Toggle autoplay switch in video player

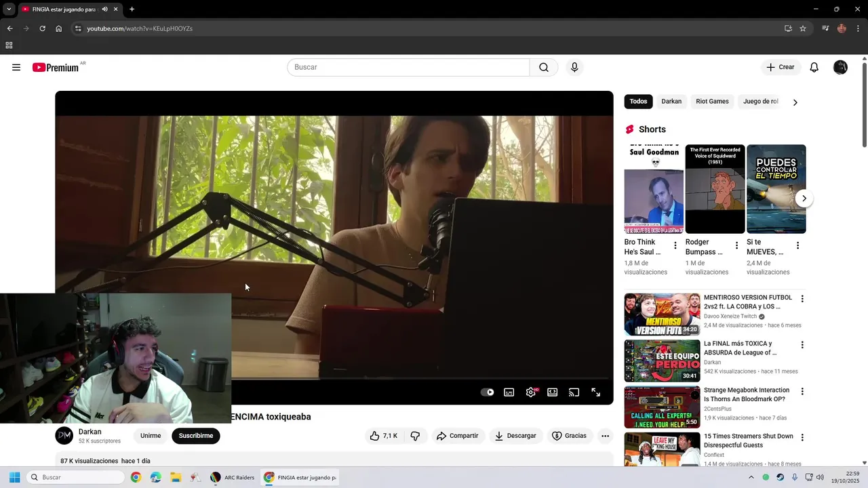[488, 392]
